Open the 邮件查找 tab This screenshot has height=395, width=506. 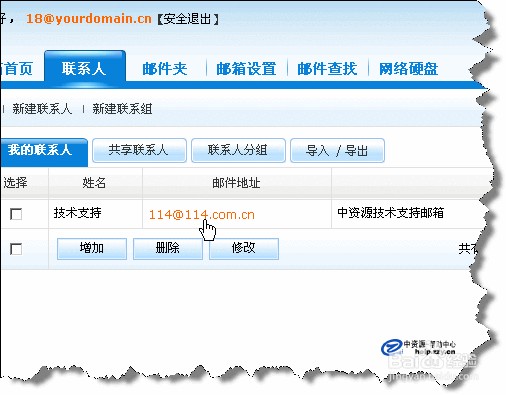point(327,69)
